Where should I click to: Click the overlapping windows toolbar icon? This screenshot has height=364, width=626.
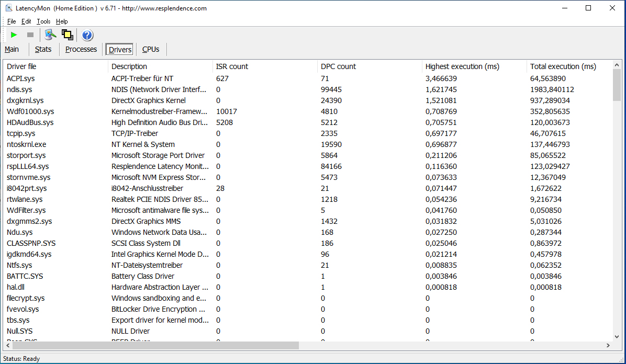pyautogui.click(x=67, y=35)
